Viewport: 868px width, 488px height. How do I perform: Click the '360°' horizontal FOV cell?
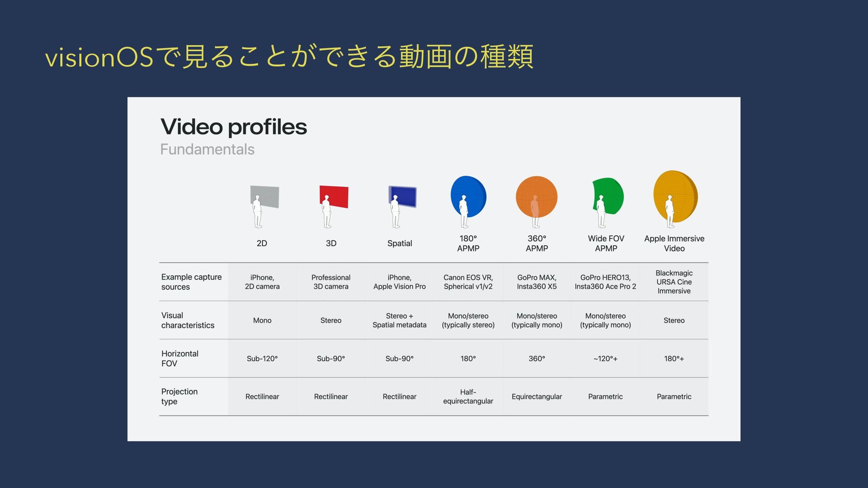pos(537,359)
